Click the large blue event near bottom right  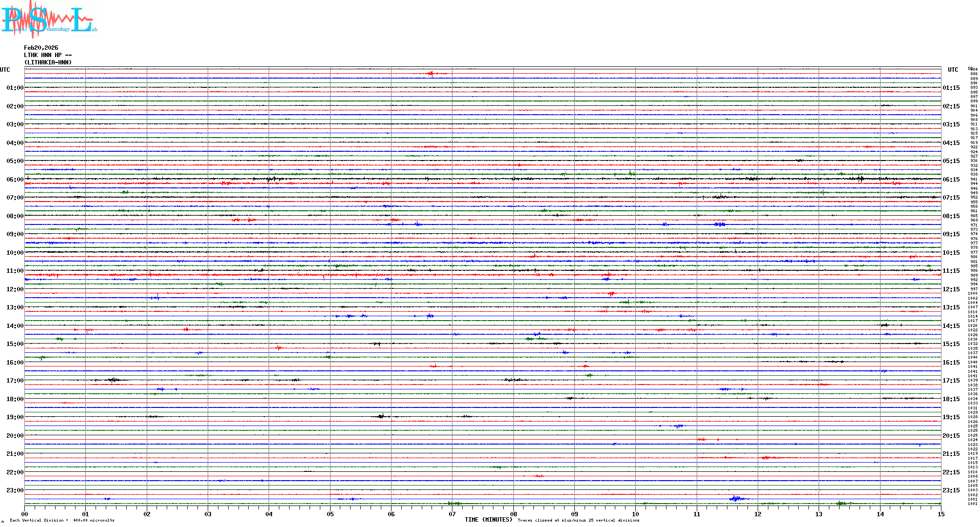coord(737,498)
